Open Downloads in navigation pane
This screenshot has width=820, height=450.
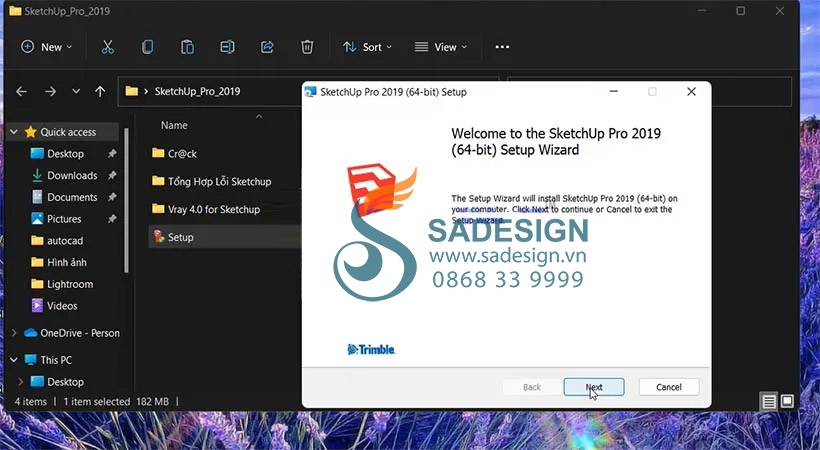[x=72, y=176]
